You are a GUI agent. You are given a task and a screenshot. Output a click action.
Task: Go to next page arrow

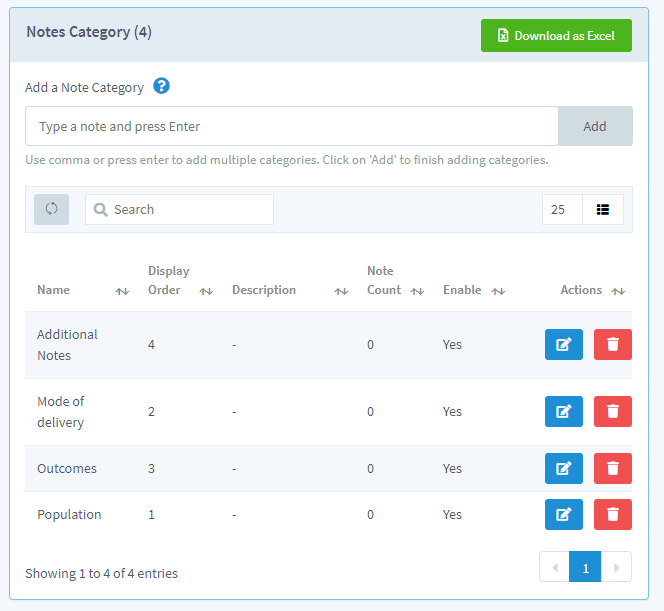coord(616,567)
